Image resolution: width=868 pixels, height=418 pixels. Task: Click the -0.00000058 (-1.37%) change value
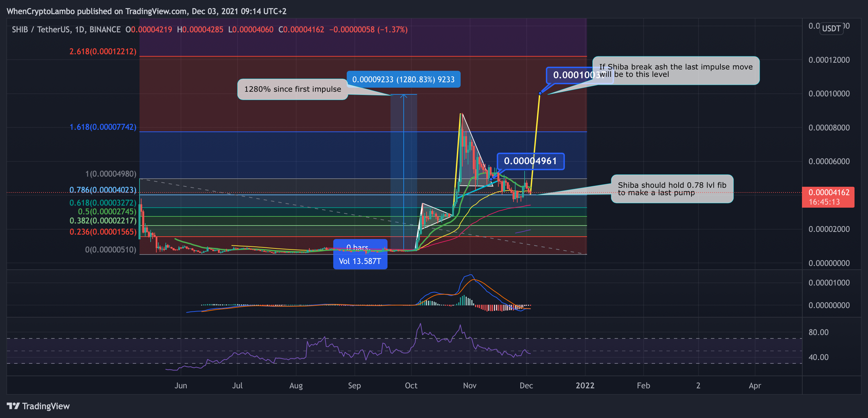click(x=368, y=30)
